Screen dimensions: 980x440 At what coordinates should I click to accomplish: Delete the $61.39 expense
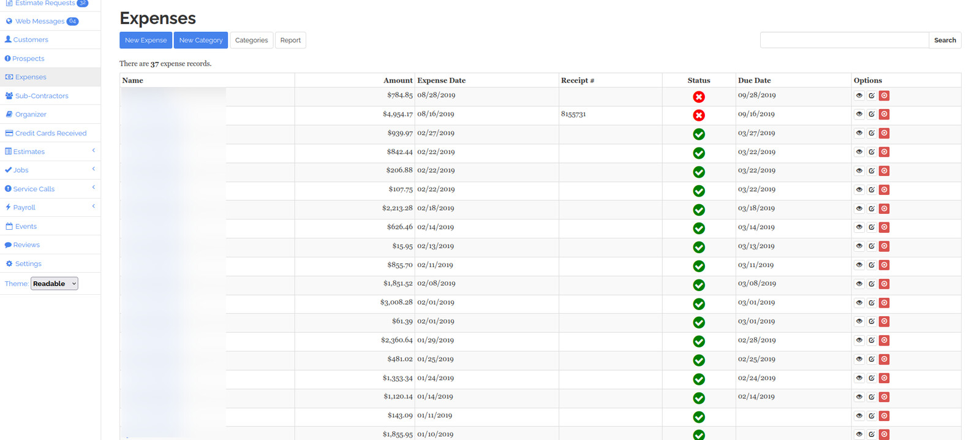(x=884, y=322)
